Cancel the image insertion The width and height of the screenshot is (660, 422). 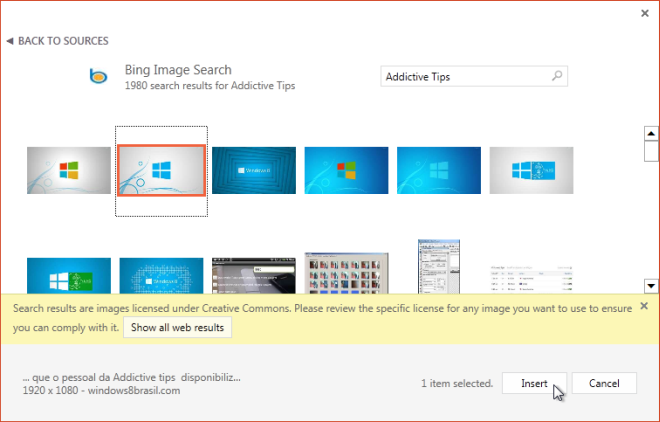pos(604,383)
